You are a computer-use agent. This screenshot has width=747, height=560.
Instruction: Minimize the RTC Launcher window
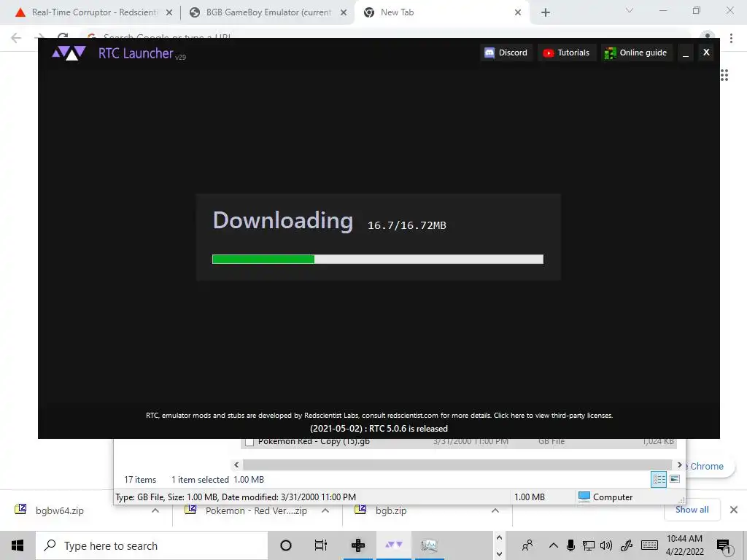click(x=686, y=52)
